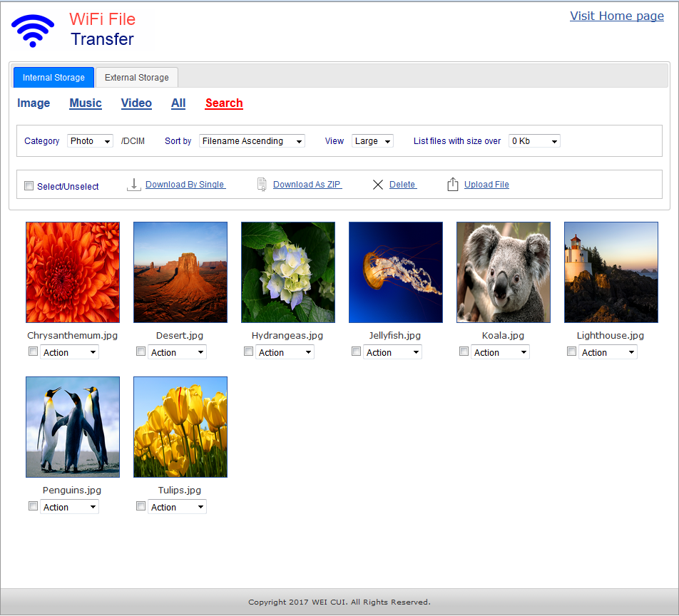Click the blue WiFi logo icon

click(x=33, y=30)
